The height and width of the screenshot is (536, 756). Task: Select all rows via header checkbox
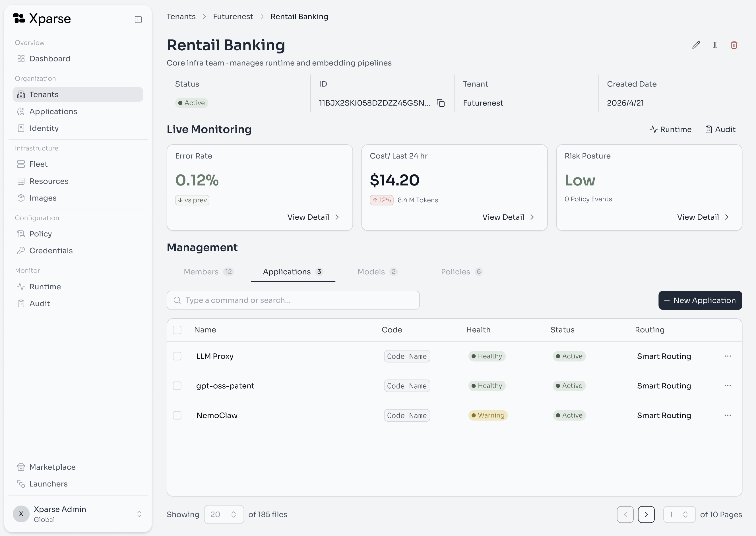(x=177, y=330)
